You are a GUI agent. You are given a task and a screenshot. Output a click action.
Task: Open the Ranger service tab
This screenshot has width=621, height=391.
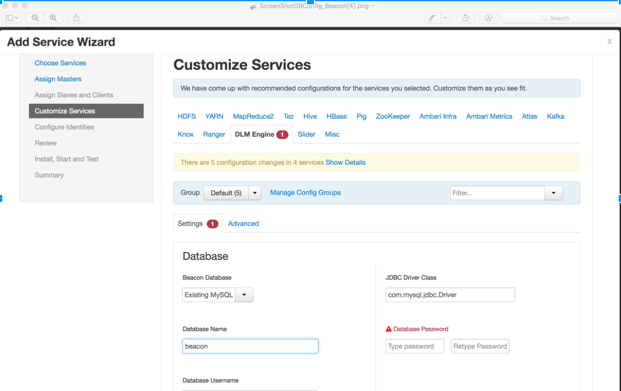coord(214,134)
